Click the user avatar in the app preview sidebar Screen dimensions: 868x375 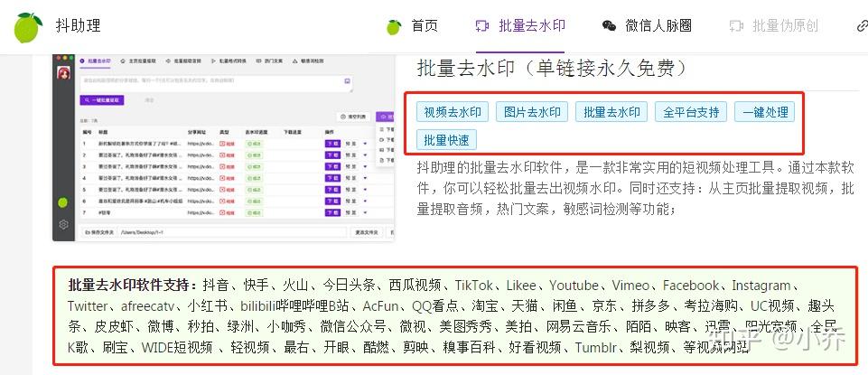point(63,73)
